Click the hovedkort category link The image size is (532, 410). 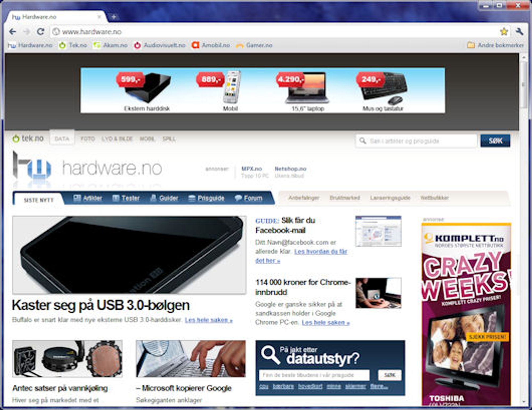(310, 386)
